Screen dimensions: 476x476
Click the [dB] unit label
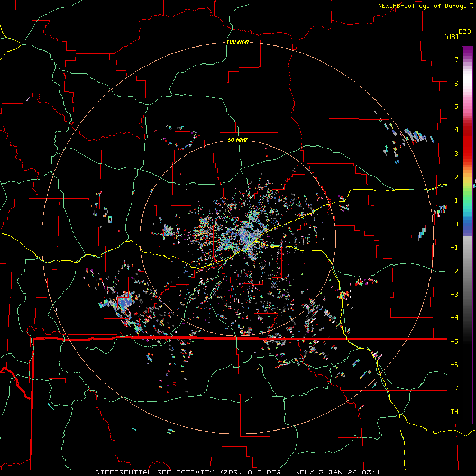pyautogui.click(x=452, y=36)
